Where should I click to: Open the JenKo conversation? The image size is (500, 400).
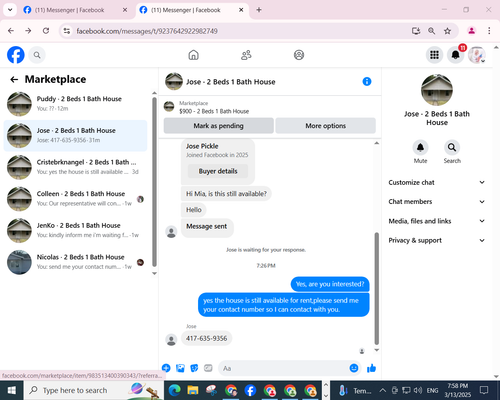(75, 230)
